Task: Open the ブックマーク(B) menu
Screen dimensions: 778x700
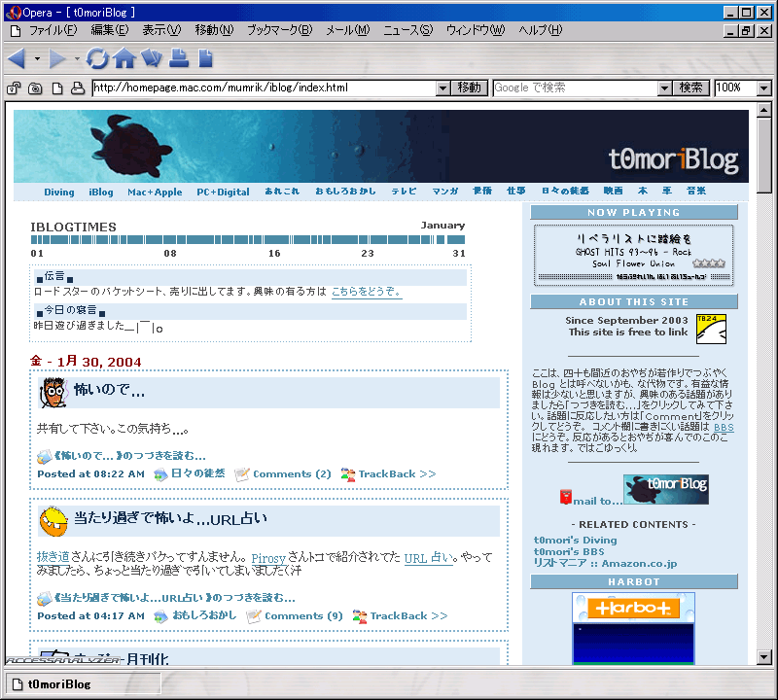Action: [x=280, y=31]
